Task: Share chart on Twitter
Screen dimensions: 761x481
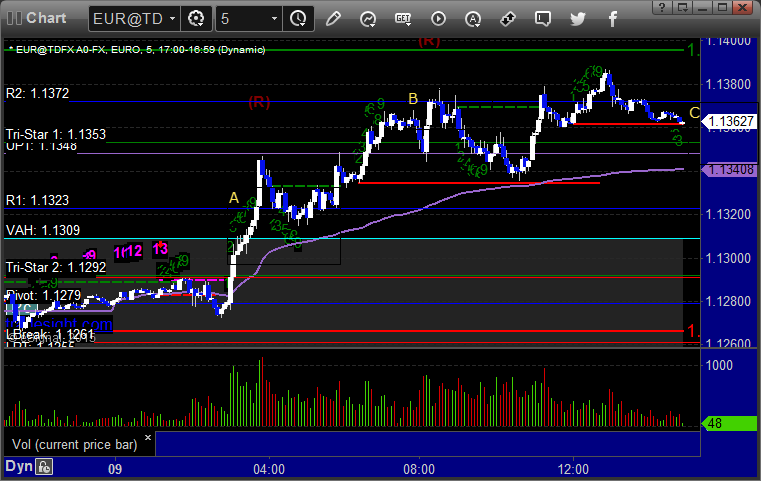Action: tap(578, 19)
